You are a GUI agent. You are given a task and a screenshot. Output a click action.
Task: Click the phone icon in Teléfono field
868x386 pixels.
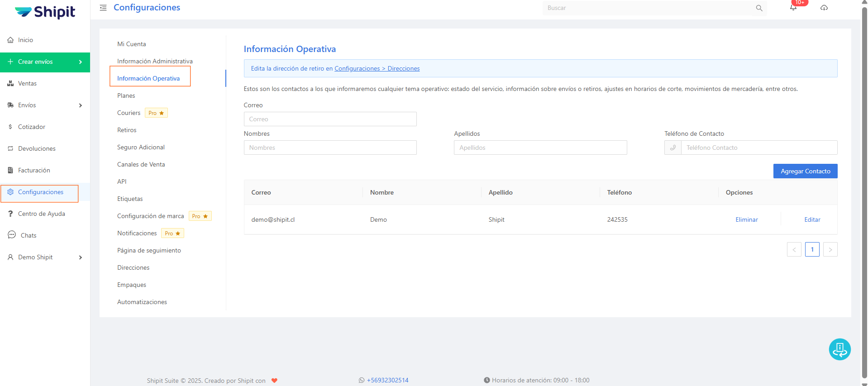(673, 148)
